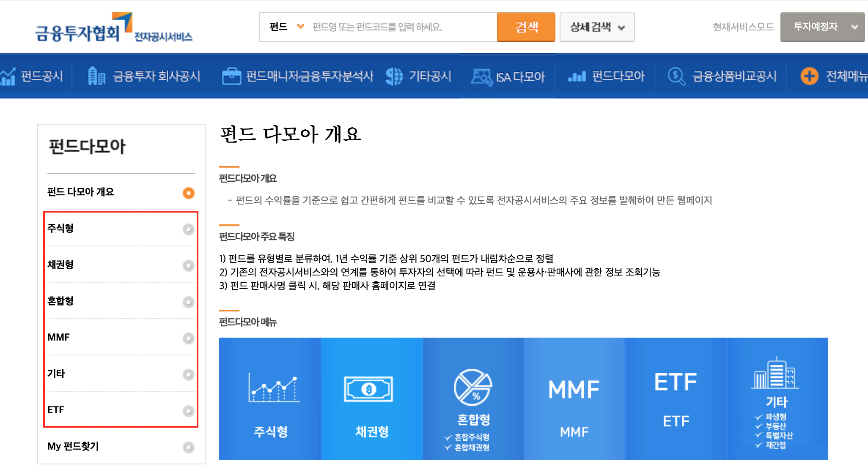Select the 펀드다모아 bar chart icon
Viewport: 868px width, 472px height.
click(x=577, y=76)
